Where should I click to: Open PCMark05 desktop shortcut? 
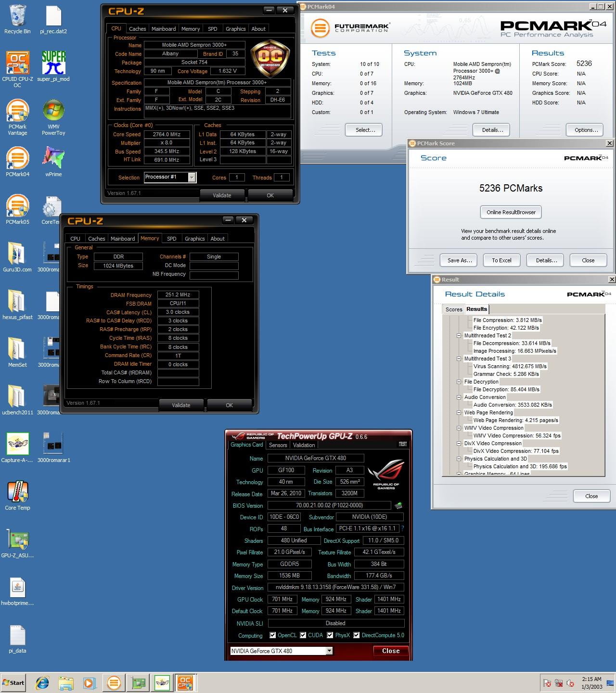(17, 209)
